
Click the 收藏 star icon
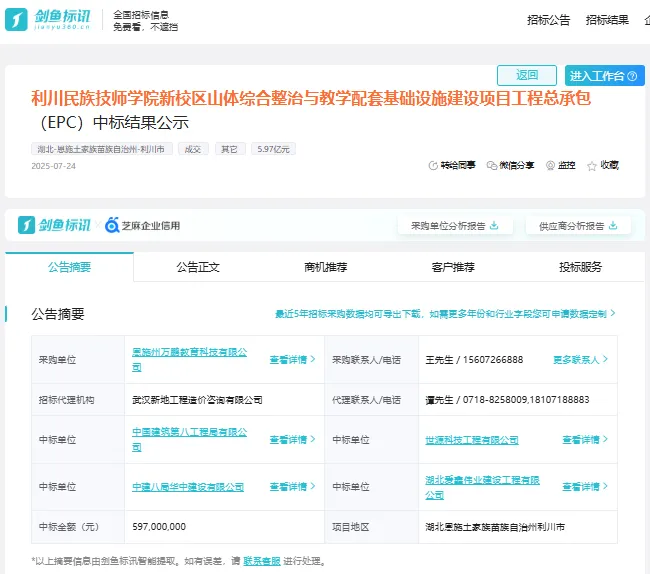(x=592, y=166)
